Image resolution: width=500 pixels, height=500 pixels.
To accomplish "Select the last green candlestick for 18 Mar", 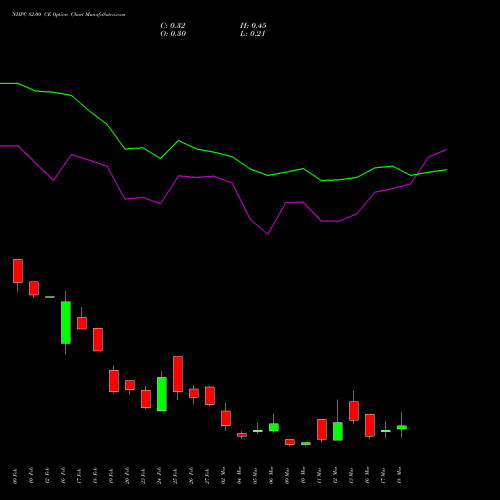I will pyautogui.click(x=402, y=427).
